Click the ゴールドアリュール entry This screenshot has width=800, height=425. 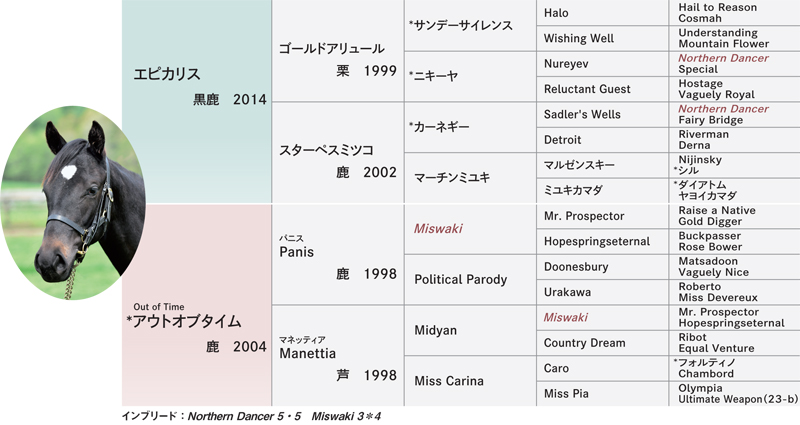(338, 51)
